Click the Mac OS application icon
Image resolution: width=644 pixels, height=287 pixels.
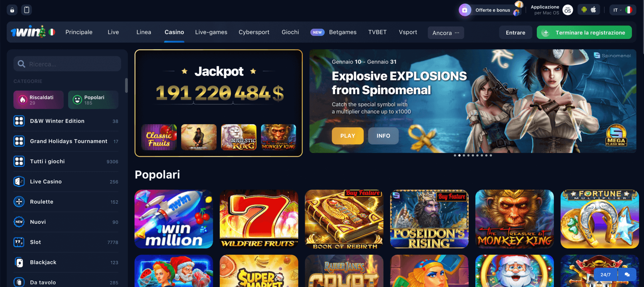pyautogui.click(x=568, y=10)
